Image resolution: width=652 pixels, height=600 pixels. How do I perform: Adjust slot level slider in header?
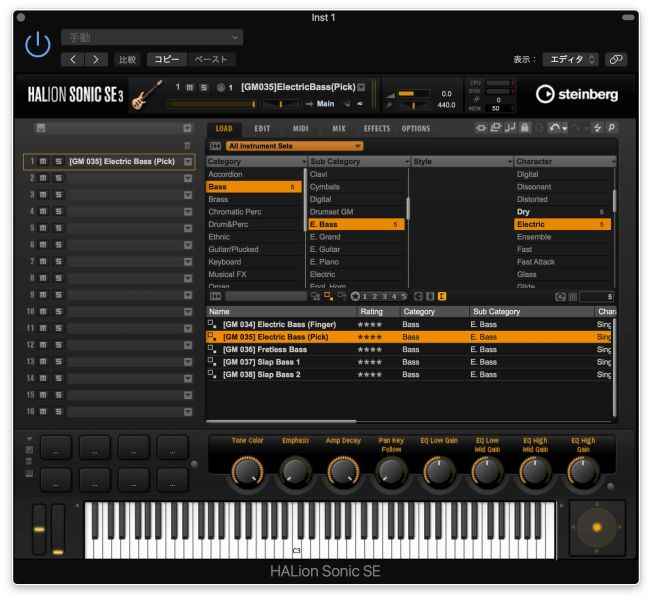212,104
